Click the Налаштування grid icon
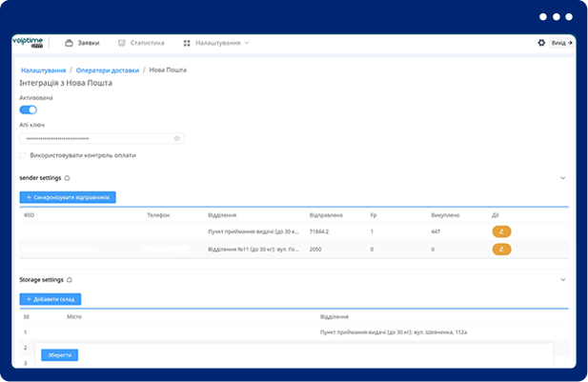588x382 pixels. tap(187, 43)
